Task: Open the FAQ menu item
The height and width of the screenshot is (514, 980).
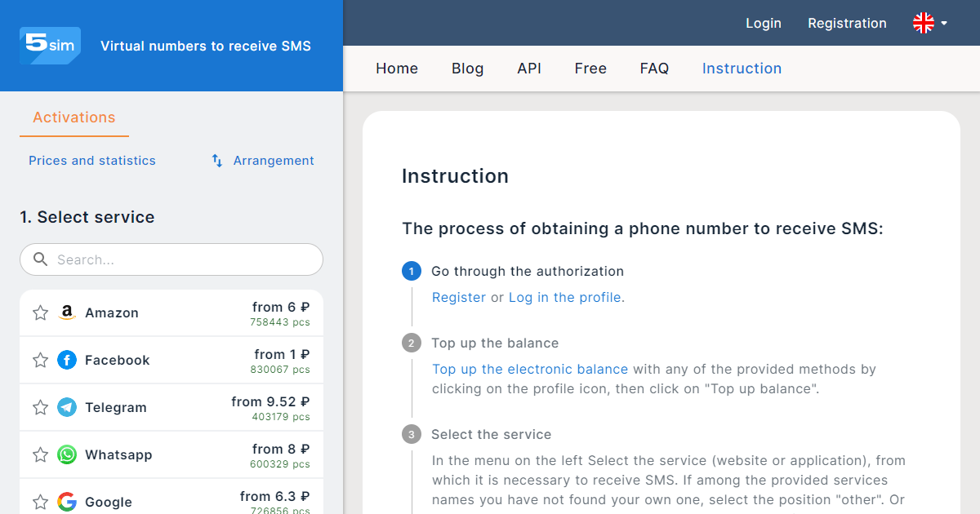Action: [654, 69]
